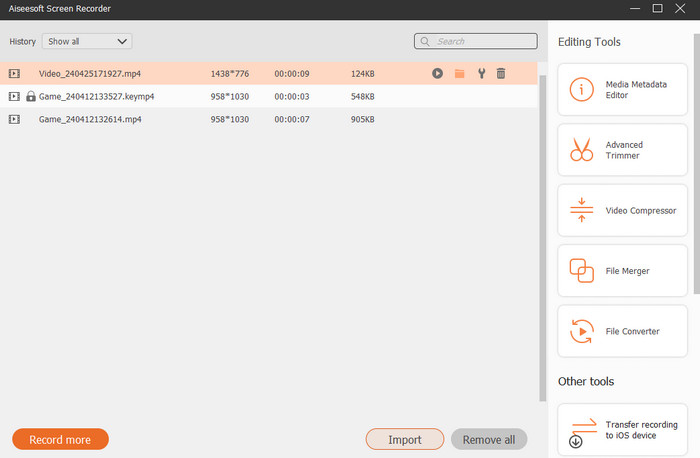
Task: Click the download arrow circle icon
Action: click(x=575, y=441)
